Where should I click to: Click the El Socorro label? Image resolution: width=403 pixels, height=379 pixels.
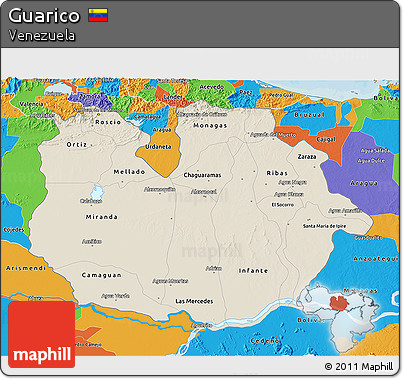tap(283, 204)
